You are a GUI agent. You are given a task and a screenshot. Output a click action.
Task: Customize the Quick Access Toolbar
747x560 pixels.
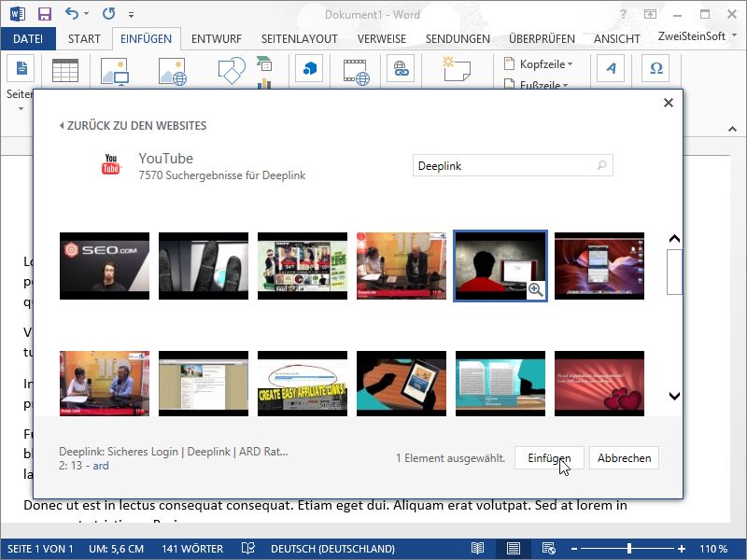pos(131,14)
